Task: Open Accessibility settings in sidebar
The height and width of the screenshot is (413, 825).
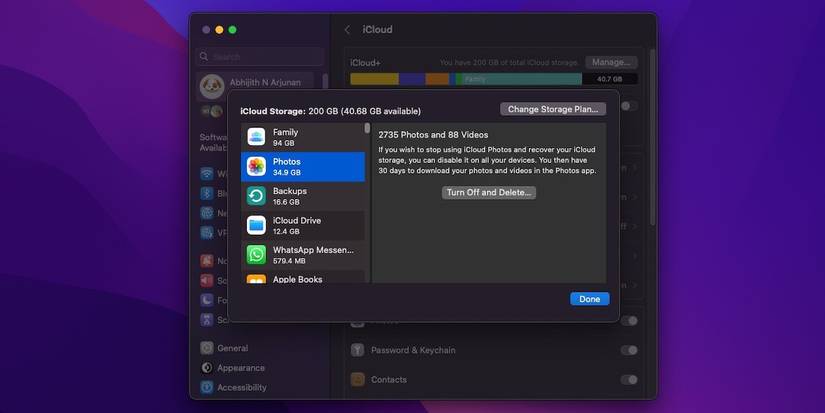Action: pyautogui.click(x=234, y=387)
